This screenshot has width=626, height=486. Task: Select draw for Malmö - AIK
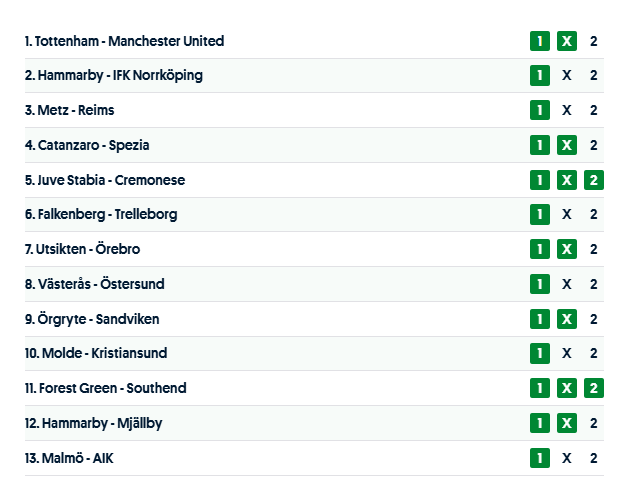[567, 458]
